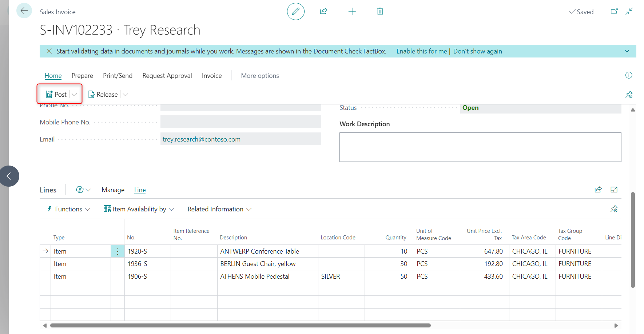Click the vertical scrollbar thumb on the right
The image size is (644, 334).
click(633, 240)
